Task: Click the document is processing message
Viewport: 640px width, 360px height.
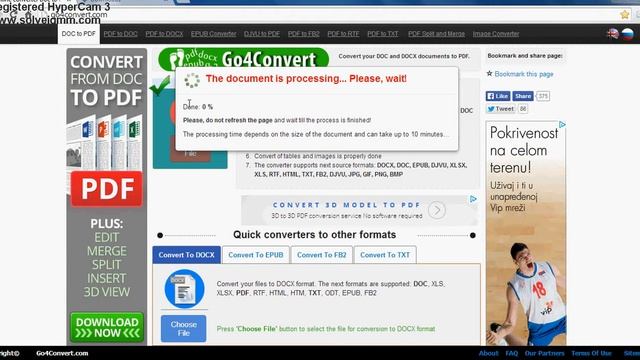Action: (306, 79)
